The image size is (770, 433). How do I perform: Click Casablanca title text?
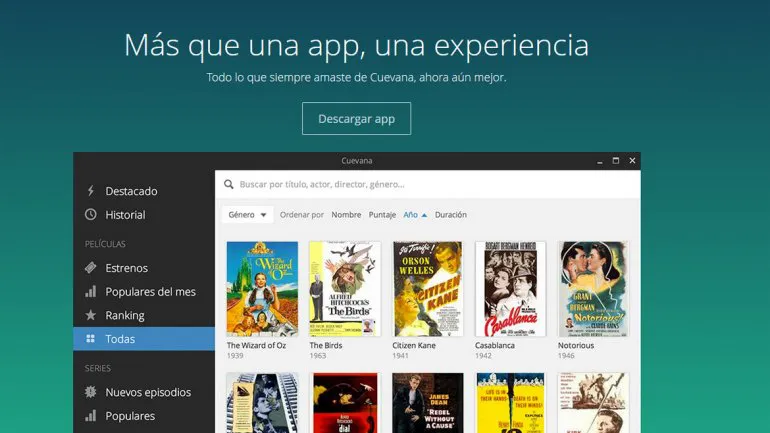(495, 345)
